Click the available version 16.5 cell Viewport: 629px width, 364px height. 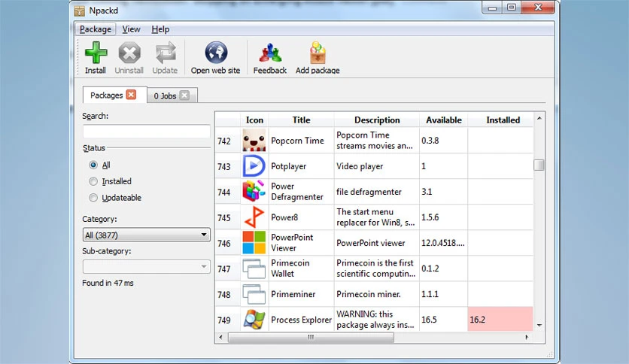point(444,320)
